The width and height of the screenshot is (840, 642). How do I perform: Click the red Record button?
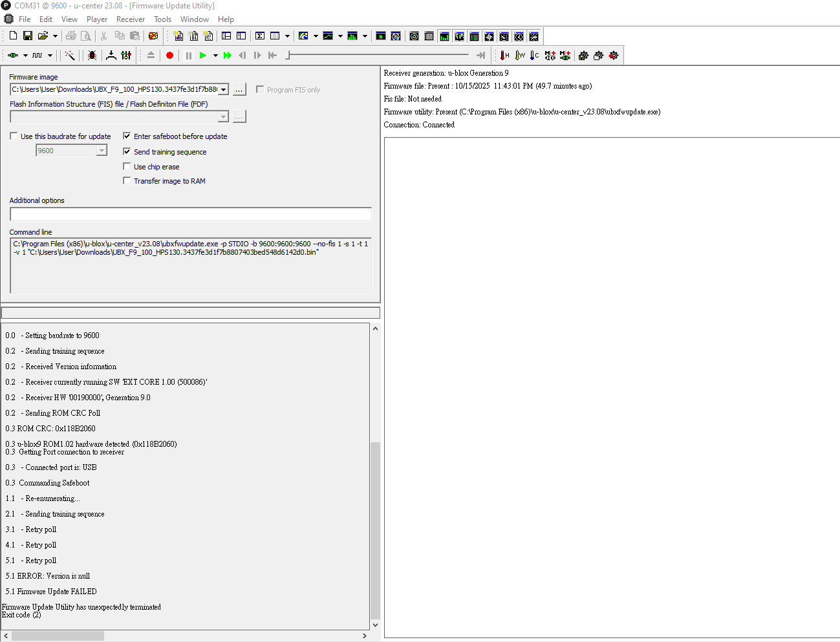point(169,56)
